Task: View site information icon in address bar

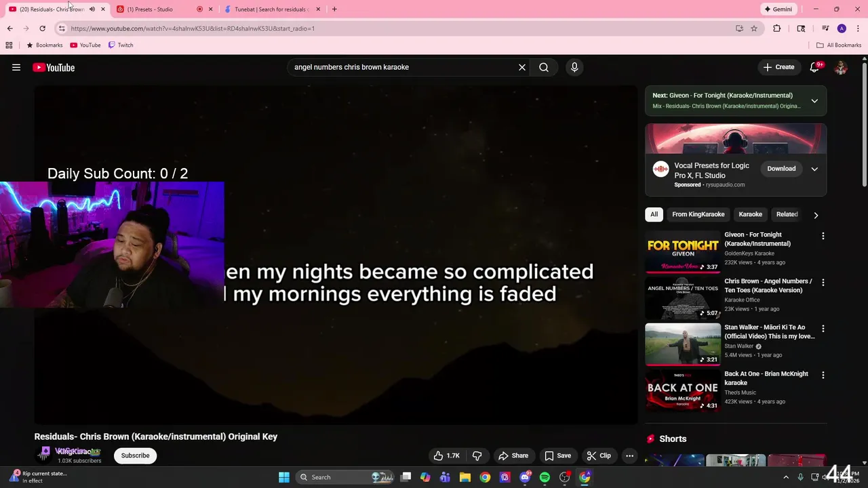Action: click(x=62, y=28)
